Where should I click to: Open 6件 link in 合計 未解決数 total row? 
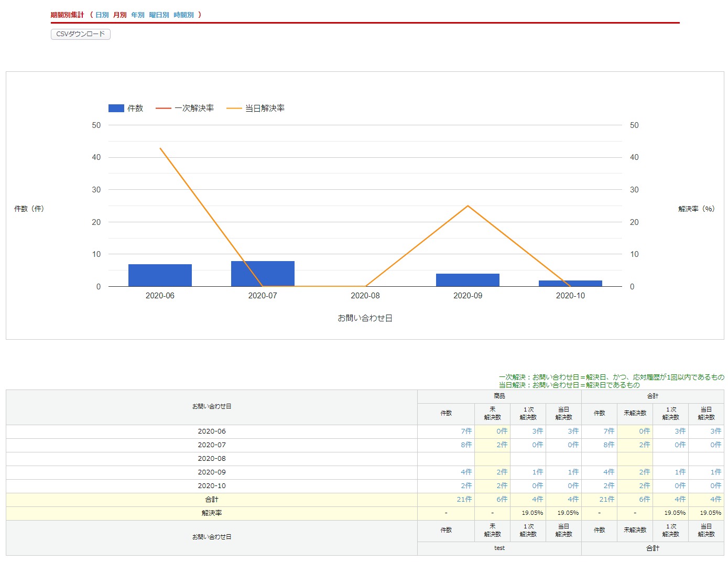pyautogui.click(x=644, y=500)
